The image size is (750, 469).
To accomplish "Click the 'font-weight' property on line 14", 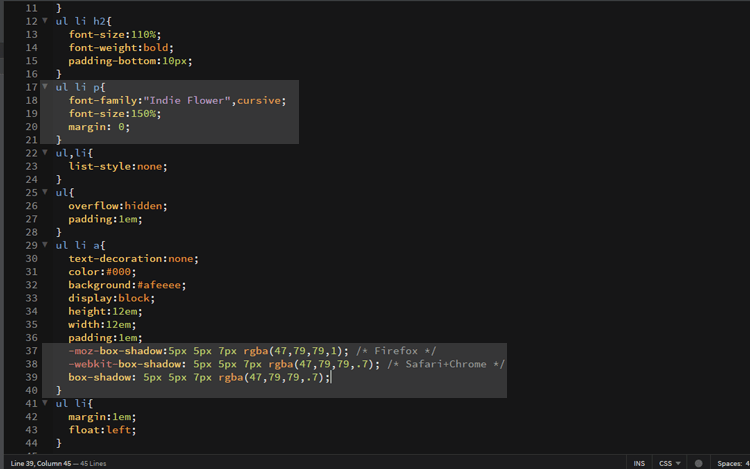I will pos(102,47).
